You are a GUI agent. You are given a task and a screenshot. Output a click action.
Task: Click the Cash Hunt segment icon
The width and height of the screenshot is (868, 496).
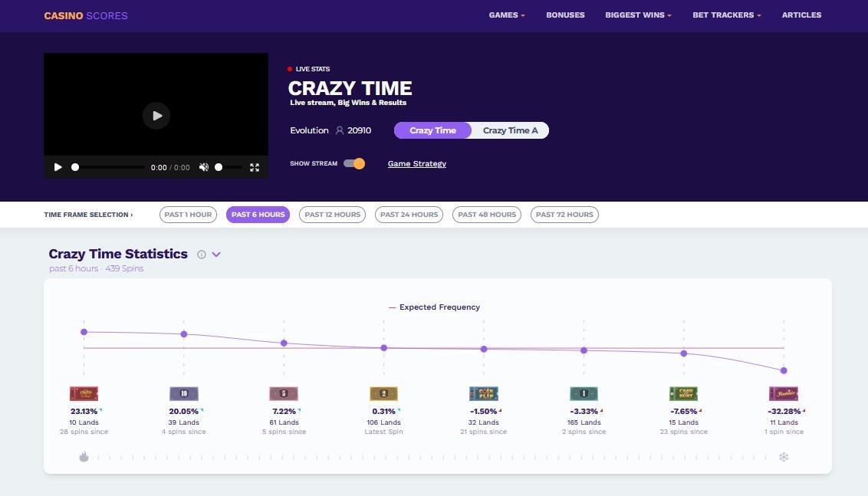pyautogui.click(x=684, y=393)
